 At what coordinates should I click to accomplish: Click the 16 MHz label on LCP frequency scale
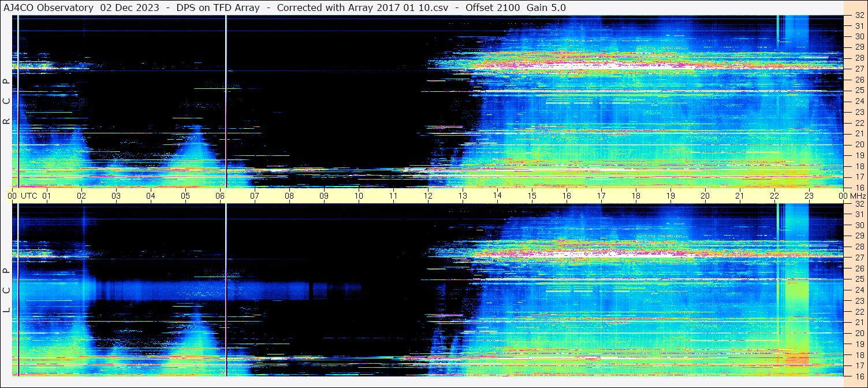tap(859, 375)
